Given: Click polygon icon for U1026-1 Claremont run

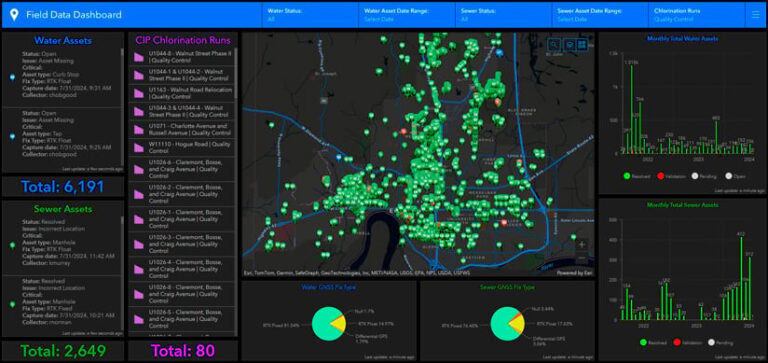Looking at the screenshot, I should coord(139,219).
